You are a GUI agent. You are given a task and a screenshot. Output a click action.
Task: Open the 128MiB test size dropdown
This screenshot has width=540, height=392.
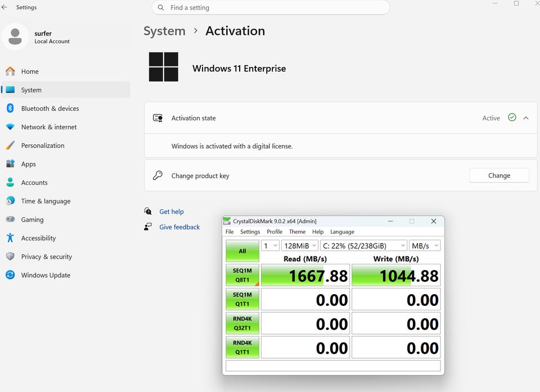[300, 246]
